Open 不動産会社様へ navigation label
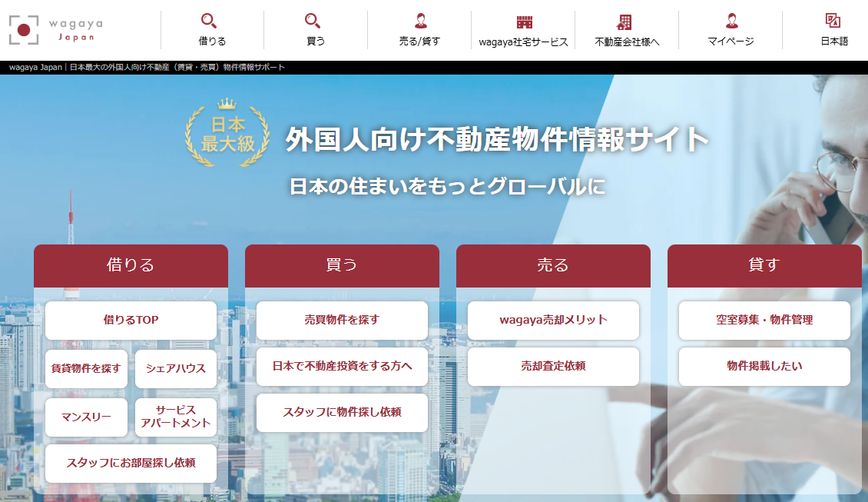This screenshot has width=868, height=502. pos(628,42)
